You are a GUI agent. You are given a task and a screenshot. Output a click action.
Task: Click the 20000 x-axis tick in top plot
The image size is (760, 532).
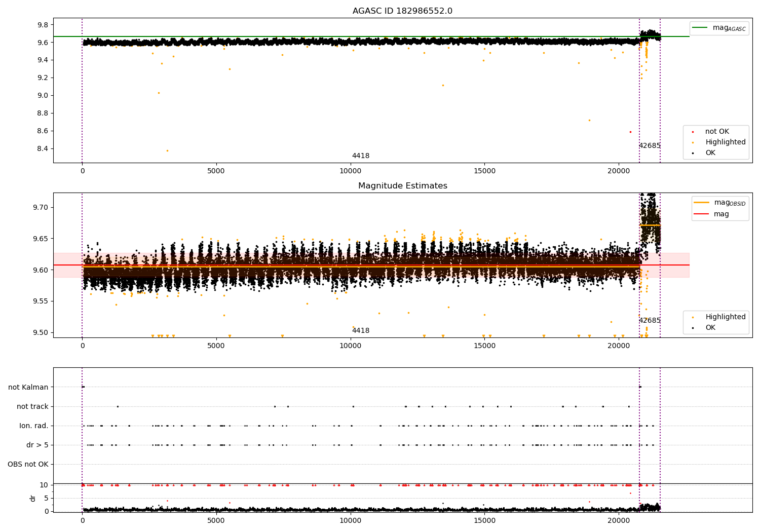[619, 171]
